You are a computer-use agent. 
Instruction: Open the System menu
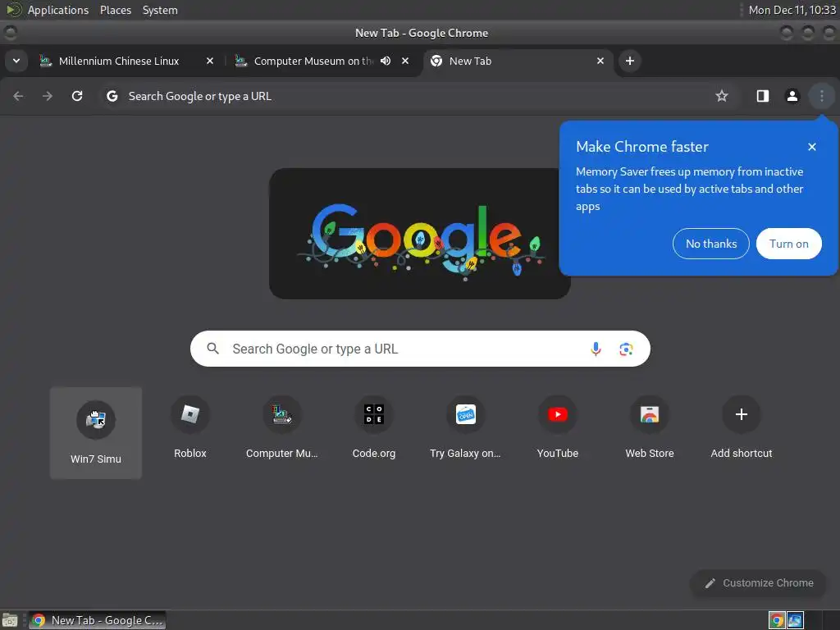pyautogui.click(x=160, y=10)
